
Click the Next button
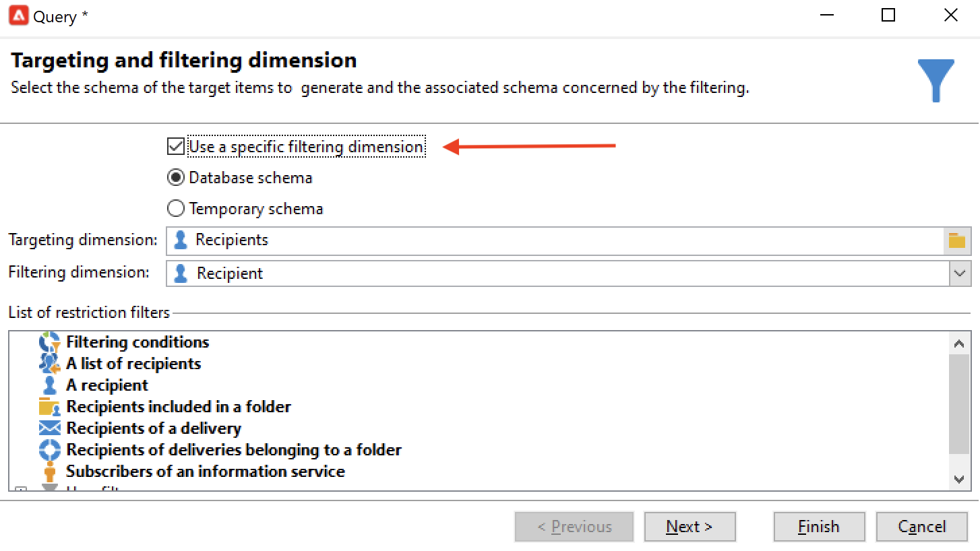pyautogui.click(x=690, y=527)
